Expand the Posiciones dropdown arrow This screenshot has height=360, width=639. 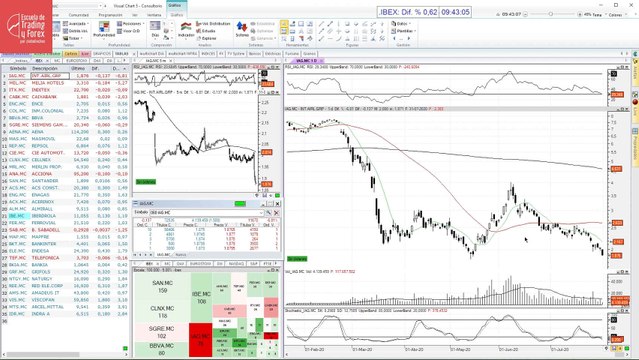(x=143, y=24)
